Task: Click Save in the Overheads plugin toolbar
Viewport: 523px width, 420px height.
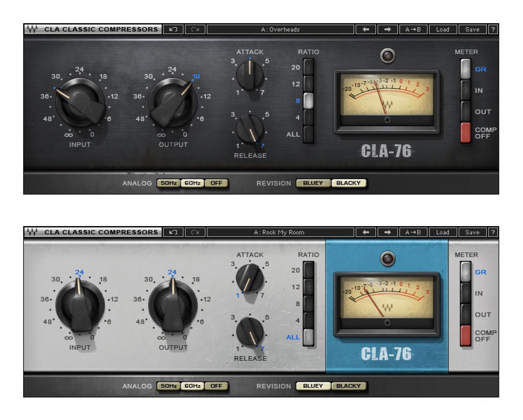Action: pyautogui.click(x=472, y=30)
